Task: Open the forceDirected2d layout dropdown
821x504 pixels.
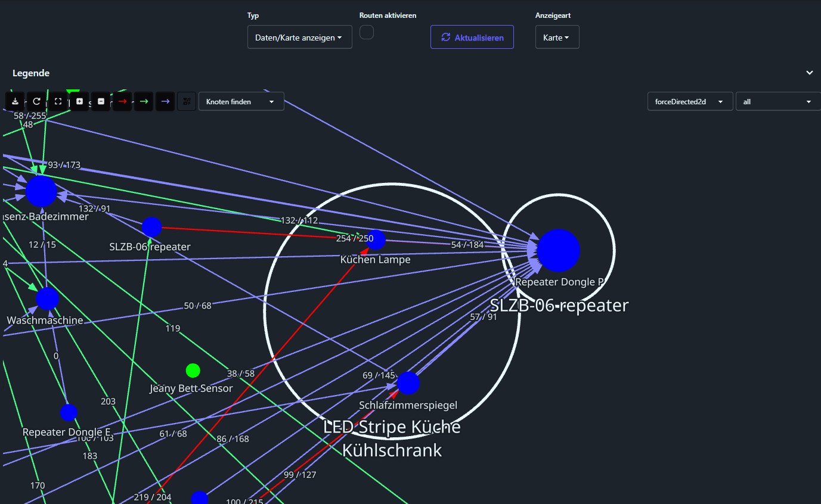Action: [690, 101]
